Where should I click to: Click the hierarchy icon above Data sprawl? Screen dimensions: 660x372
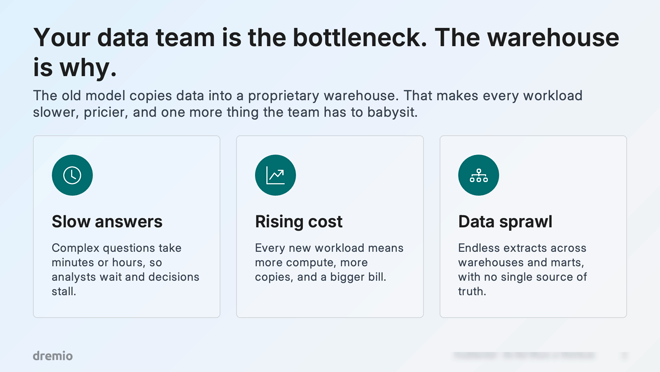[479, 175]
